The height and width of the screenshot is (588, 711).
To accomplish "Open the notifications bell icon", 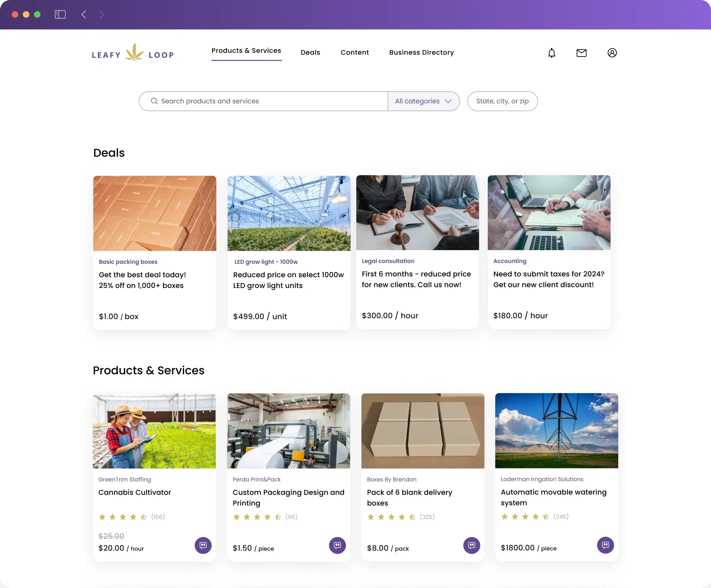I will click(552, 53).
